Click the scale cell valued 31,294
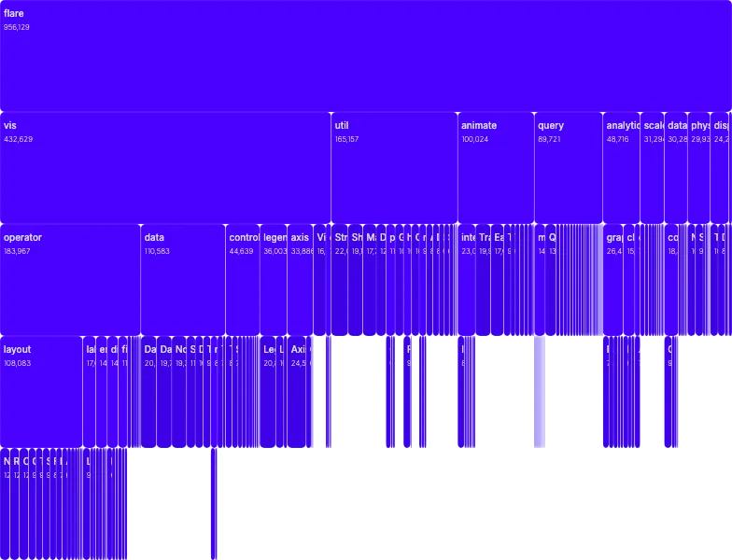732x560 pixels. (x=652, y=168)
